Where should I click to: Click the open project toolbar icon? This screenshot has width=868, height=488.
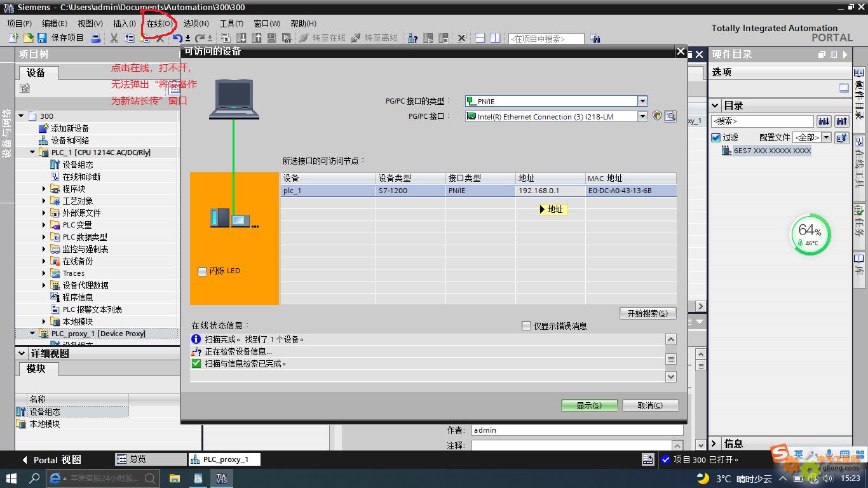(x=28, y=38)
